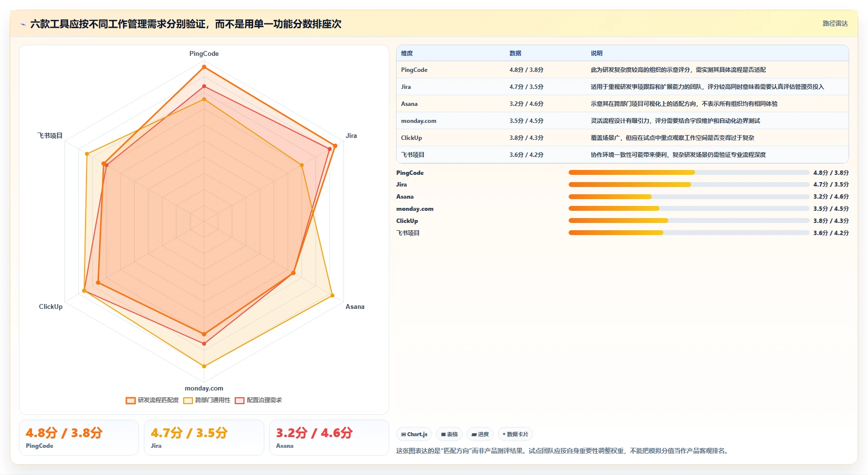Screen dimensions: 868x475
Task: Click the Chart.js tag
Action: [x=414, y=434]
